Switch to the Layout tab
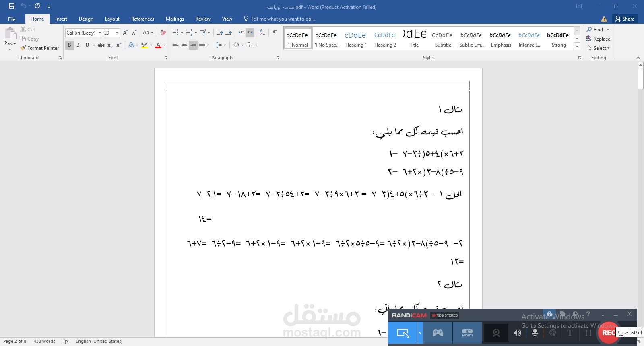644x346 pixels. click(112, 19)
